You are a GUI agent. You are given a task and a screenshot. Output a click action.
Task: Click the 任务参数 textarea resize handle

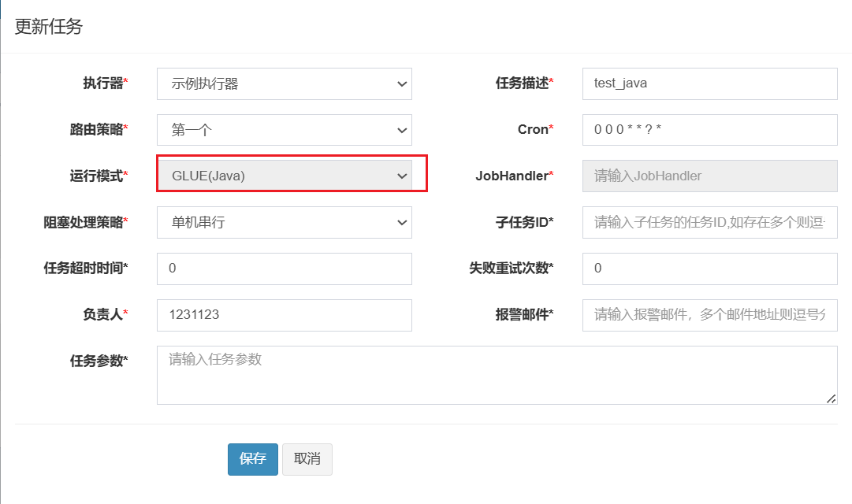(832, 399)
